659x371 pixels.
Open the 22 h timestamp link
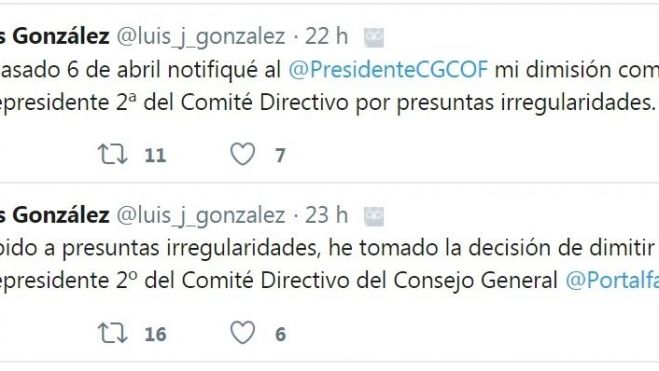pyautogui.click(x=327, y=36)
